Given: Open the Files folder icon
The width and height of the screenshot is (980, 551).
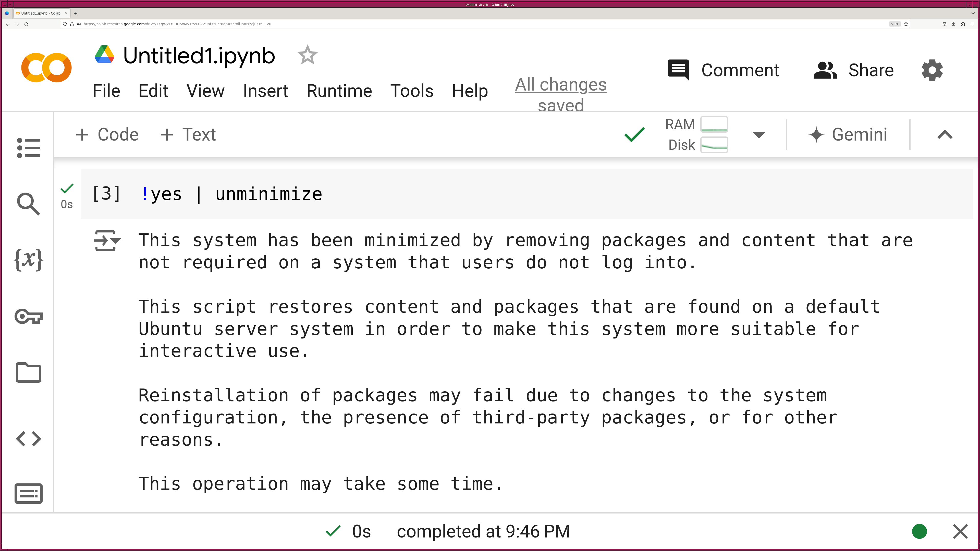Looking at the screenshot, I should pyautogui.click(x=29, y=373).
